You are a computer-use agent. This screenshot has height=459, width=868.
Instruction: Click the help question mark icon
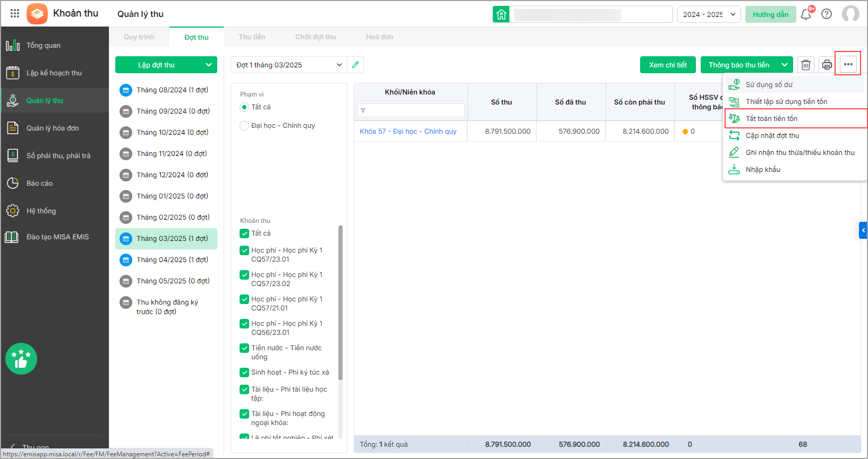827,14
